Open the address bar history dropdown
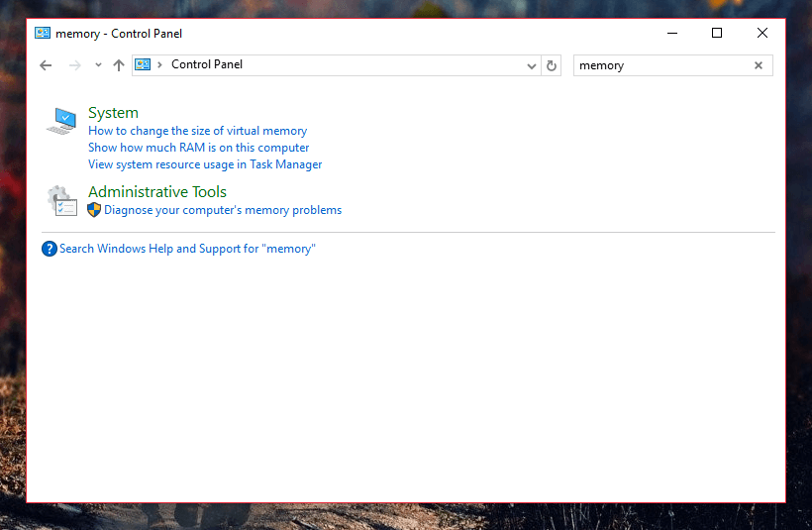This screenshot has width=812, height=530. 532,65
